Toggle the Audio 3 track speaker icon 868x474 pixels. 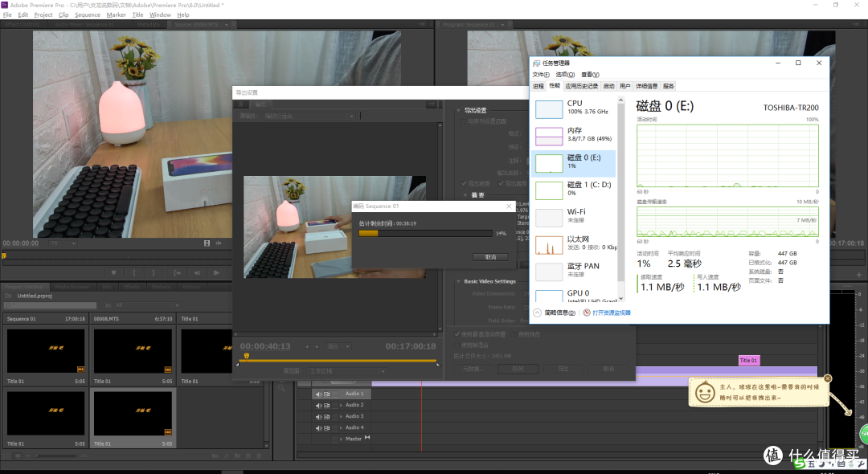coord(318,416)
